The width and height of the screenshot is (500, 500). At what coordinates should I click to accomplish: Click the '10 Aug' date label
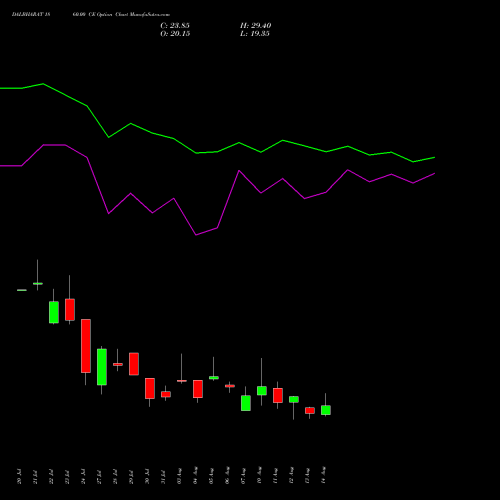pos(259,476)
